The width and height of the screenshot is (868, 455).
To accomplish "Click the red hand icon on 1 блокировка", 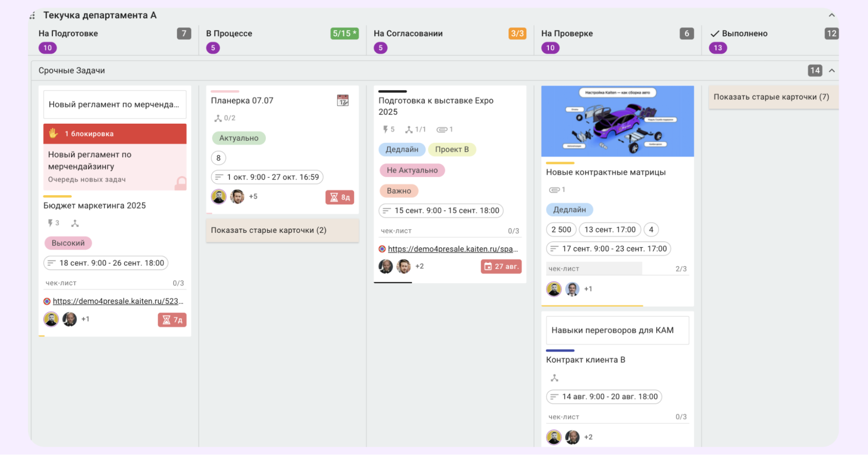I will coord(53,134).
